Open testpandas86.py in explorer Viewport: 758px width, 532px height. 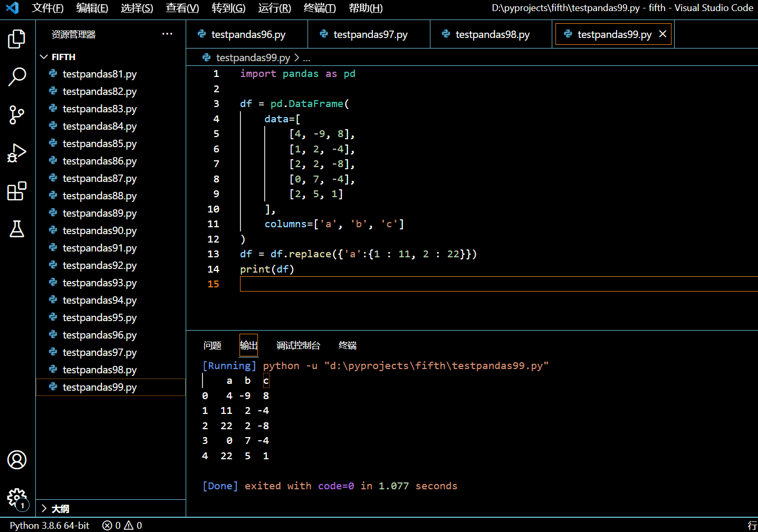pyautogui.click(x=111, y=161)
